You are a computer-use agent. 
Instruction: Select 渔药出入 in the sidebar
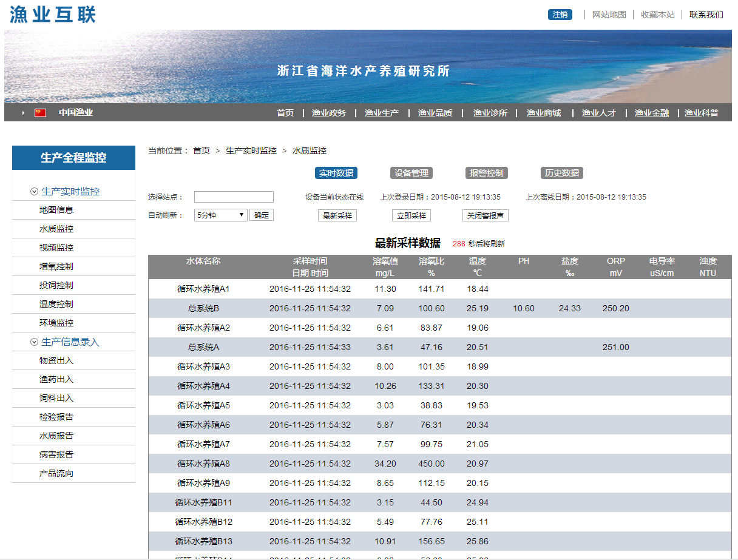pyautogui.click(x=56, y=380)
